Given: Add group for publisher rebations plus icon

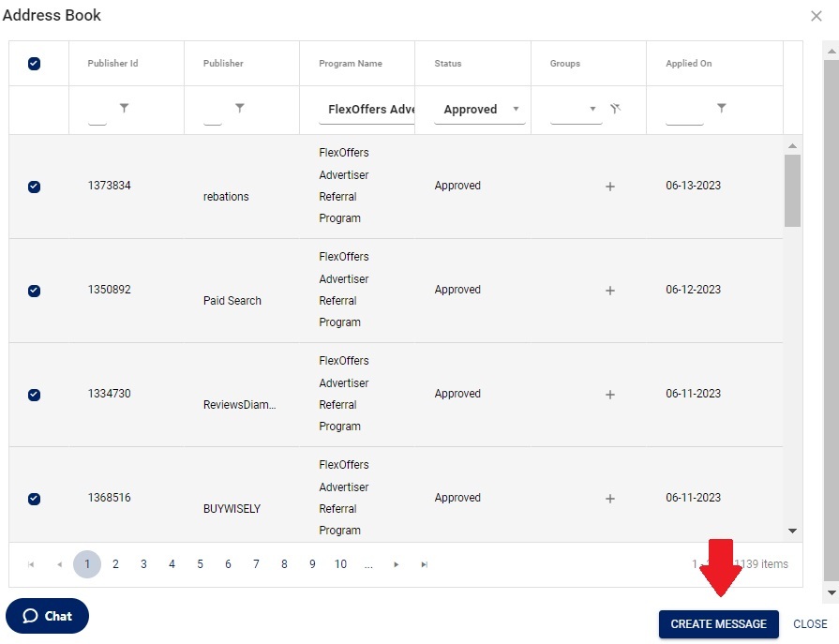Looking at the screenshot, I should 610,187.
